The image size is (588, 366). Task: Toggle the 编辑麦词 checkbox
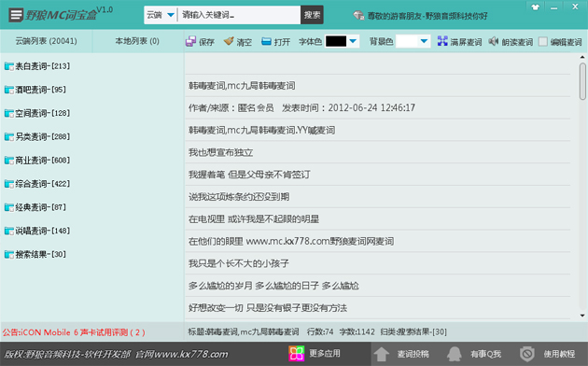coord(542,42)
